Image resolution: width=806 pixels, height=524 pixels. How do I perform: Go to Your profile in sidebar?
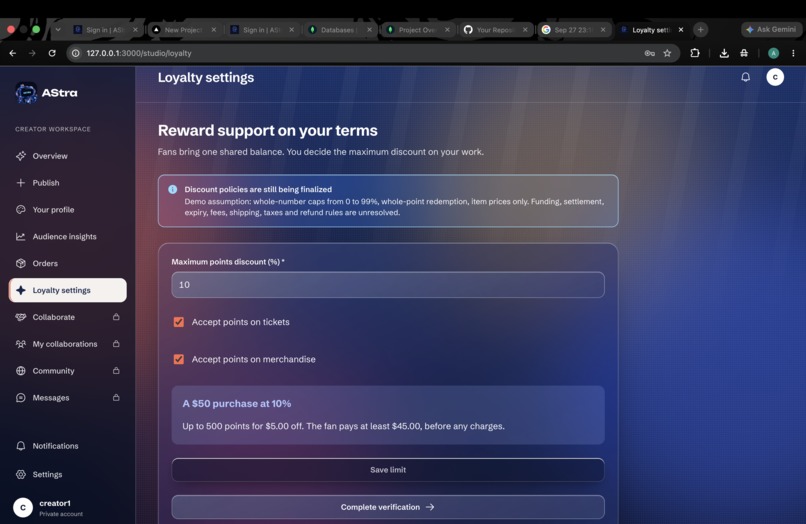[x=67, y=209]
